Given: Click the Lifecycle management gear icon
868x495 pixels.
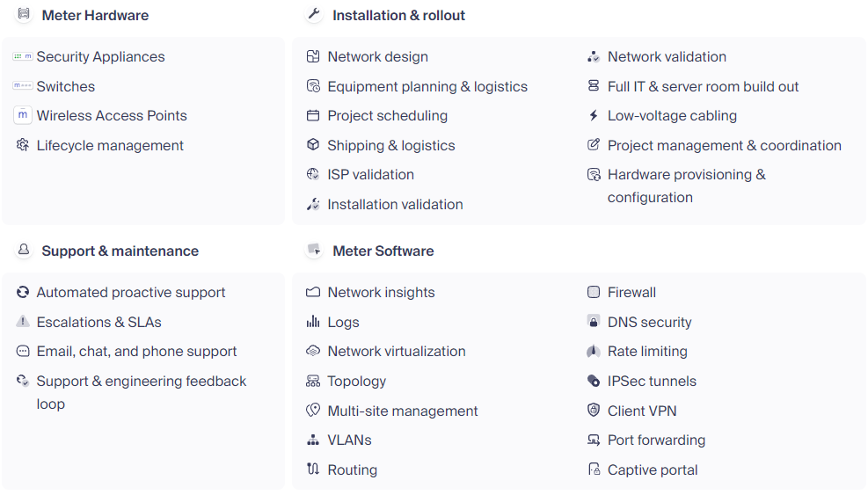Looking at the screenshot, I should pyautogui.click(x=23, y=145).
